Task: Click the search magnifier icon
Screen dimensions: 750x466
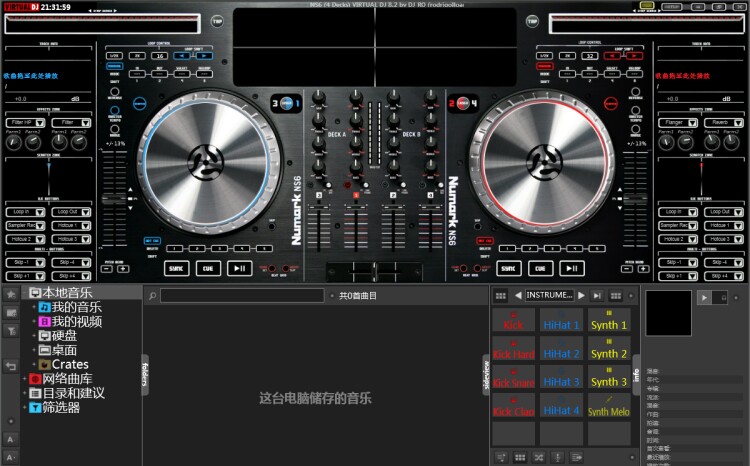Action: (x=152, y=296)
